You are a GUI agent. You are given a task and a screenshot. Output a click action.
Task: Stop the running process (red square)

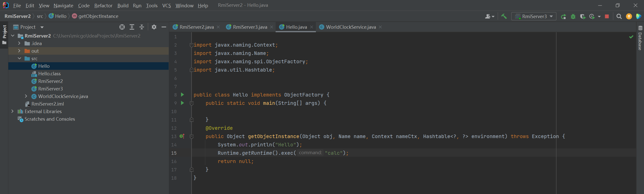coord(607,16)
